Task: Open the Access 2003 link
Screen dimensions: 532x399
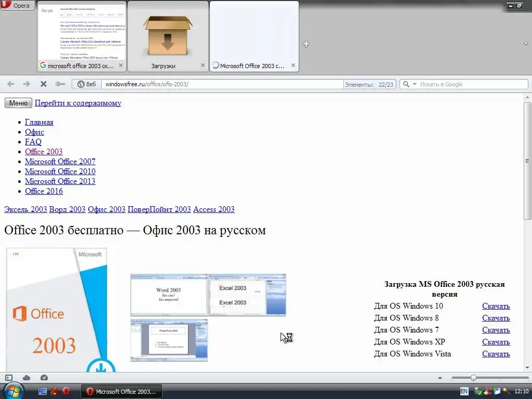Action: click(214, 209)
